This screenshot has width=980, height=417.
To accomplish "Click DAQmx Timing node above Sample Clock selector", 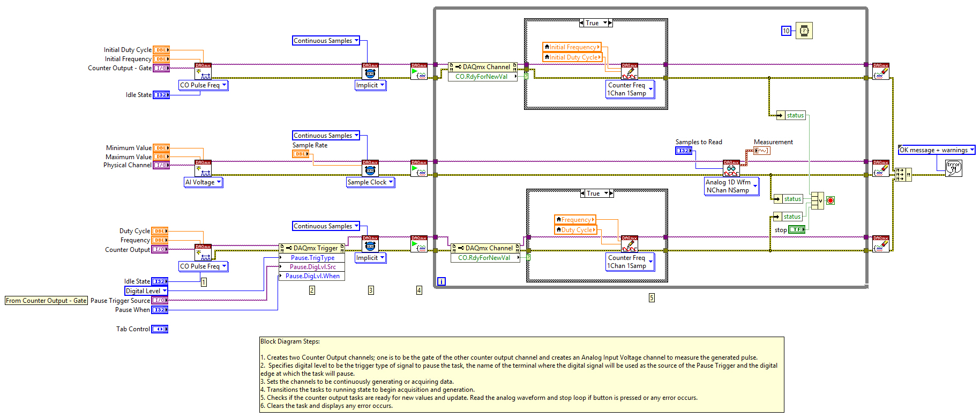I will [x=370, y=168].
